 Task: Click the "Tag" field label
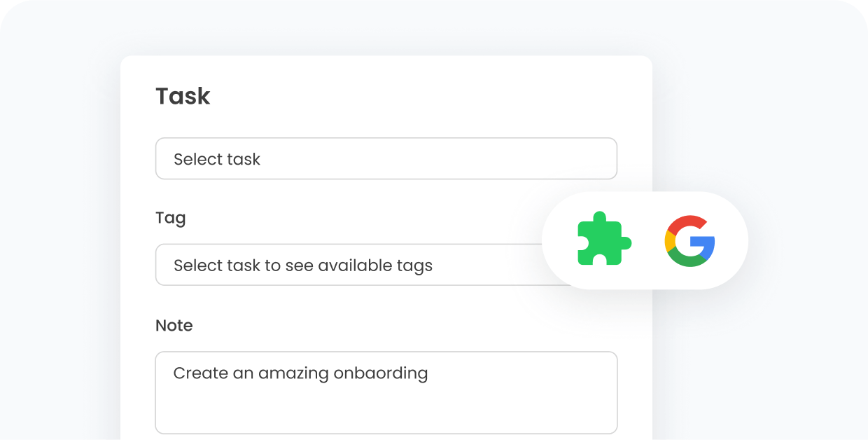tap(170, 218)
